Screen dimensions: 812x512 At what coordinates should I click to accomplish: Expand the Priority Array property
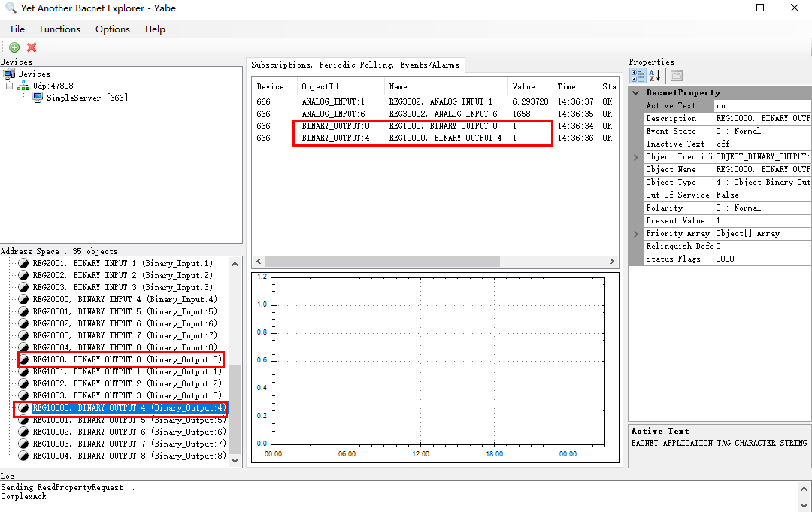click(x=636, y=234)
